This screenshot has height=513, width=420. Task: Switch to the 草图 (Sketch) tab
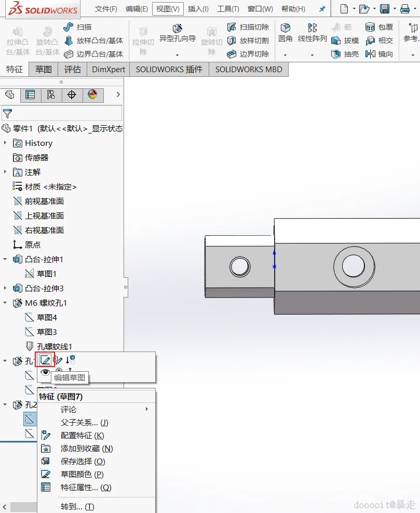[44, 70]
